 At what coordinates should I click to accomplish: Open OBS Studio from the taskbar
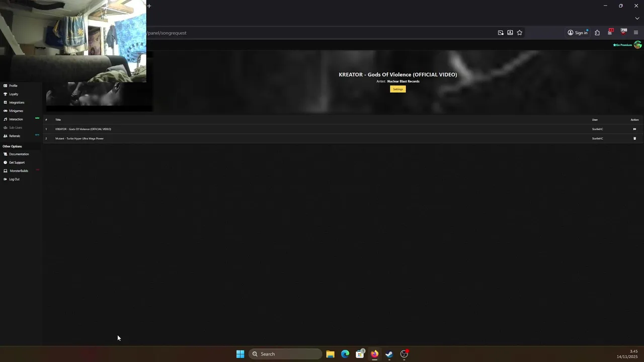[404, 354]
